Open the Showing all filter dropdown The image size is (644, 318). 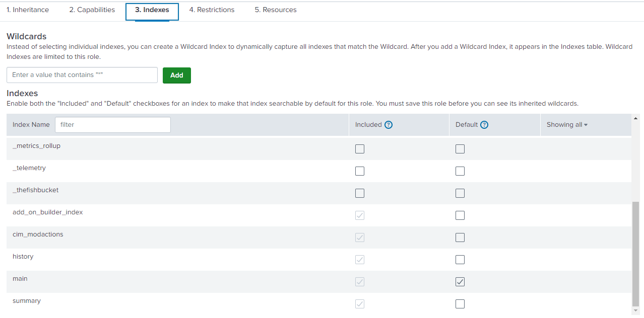pyautogui.click(x=567, y=125)
